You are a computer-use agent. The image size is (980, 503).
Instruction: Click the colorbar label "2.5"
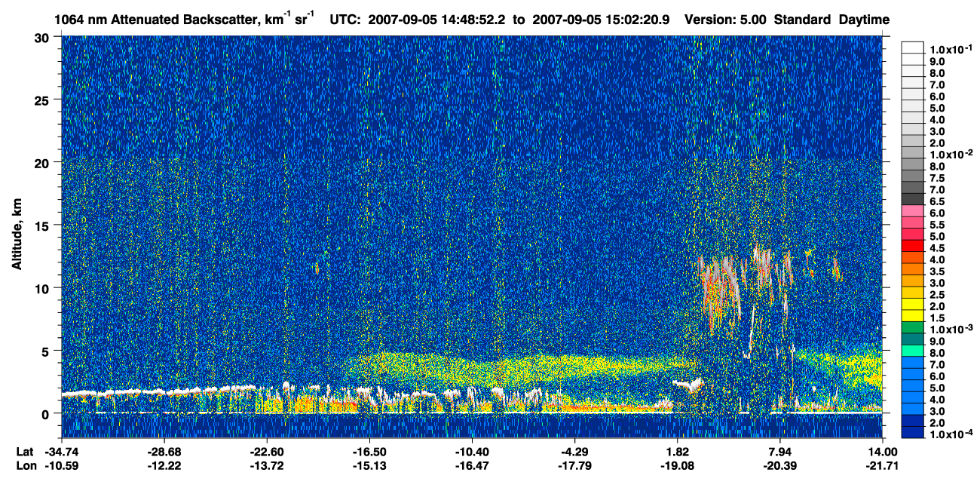point(937,295)
